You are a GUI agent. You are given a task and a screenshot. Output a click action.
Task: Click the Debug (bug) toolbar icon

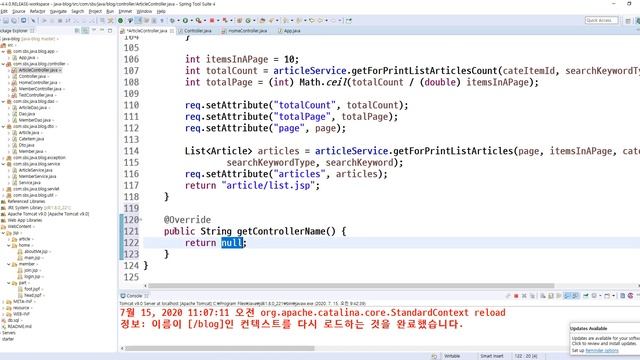coord(172,20)
